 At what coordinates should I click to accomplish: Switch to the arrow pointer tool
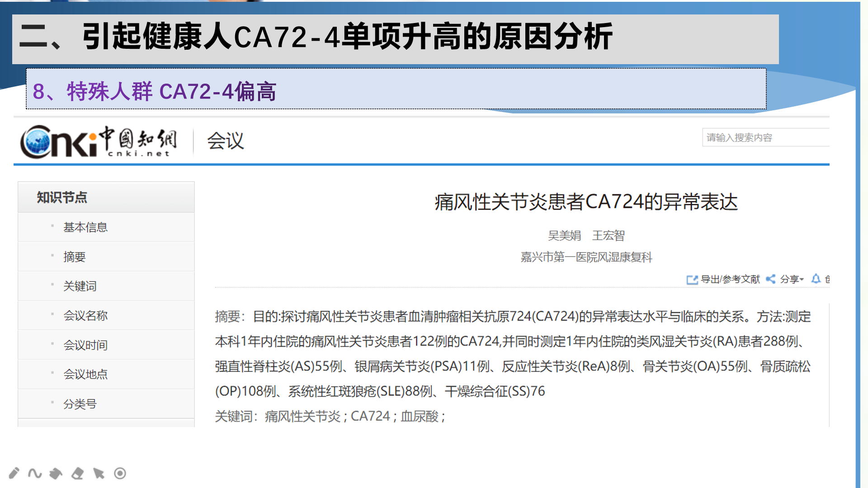pos(98,474)
